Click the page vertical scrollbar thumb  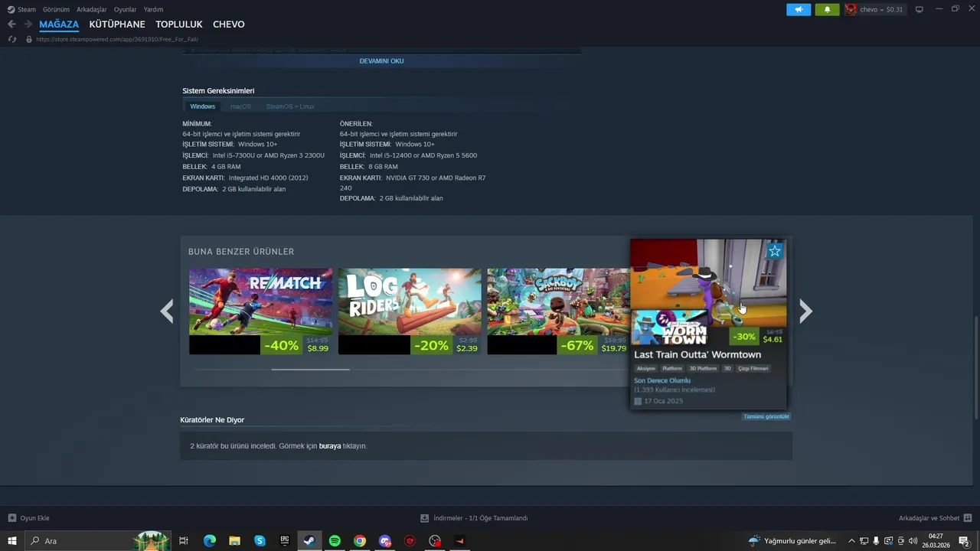(x=975, y=367)
